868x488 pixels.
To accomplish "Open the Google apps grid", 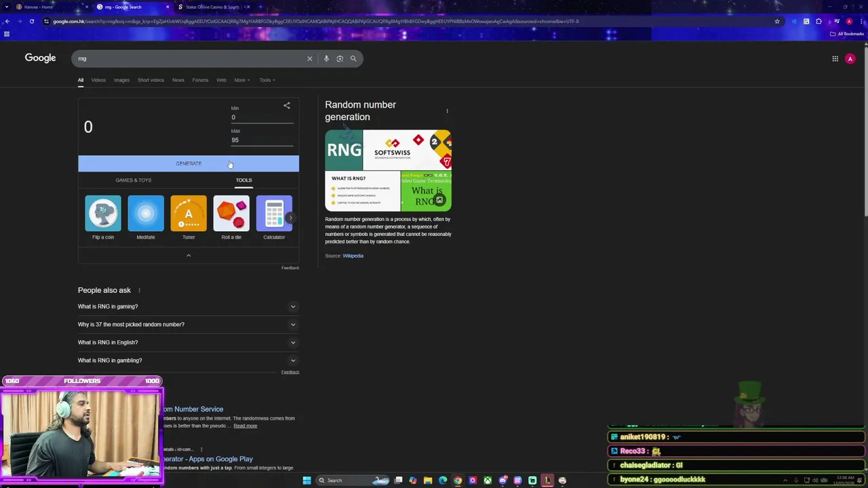I will [835, 59].
